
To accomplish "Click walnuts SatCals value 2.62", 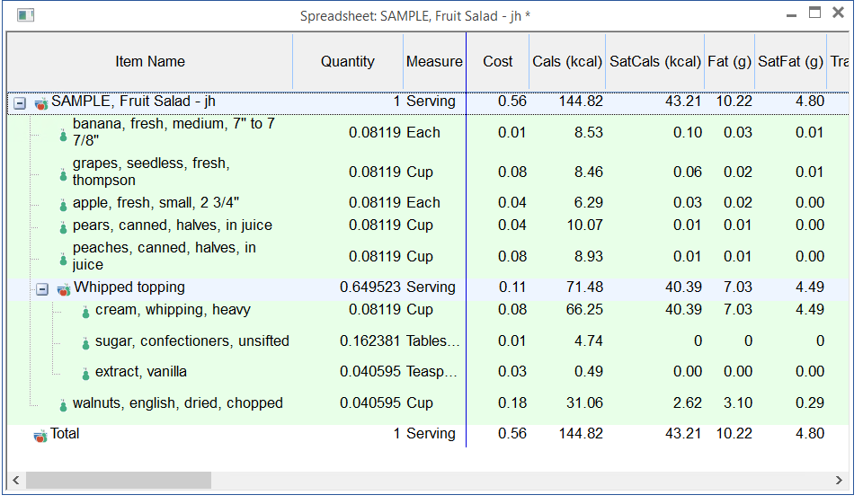I will pyautogui.click(x=688, y=403).
